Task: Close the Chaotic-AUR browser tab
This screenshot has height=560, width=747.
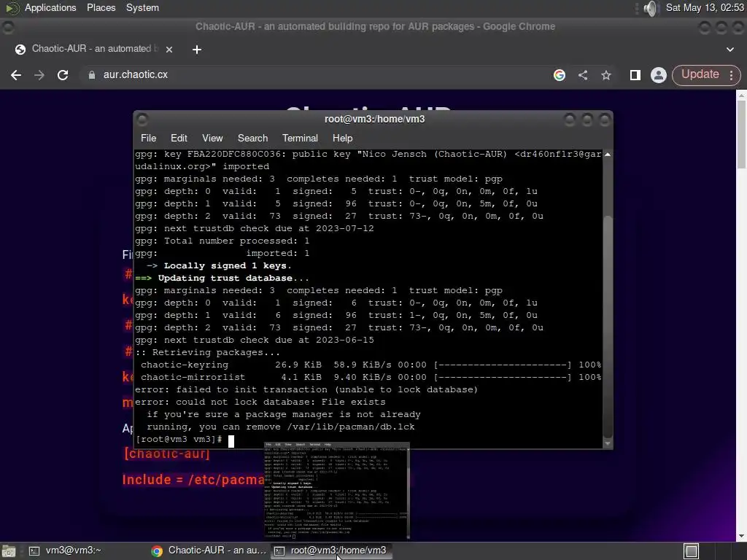Action: click(x=169, y=49)
